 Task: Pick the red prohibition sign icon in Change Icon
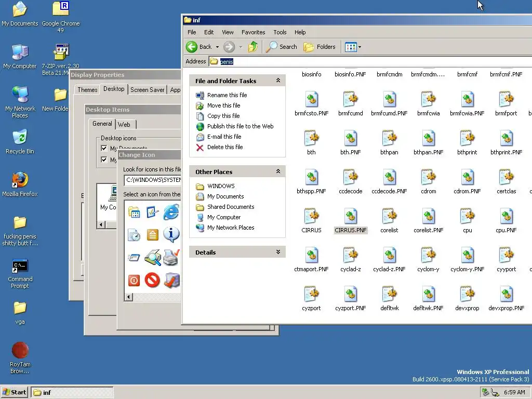pyautogui.click(x=152, y=280)
